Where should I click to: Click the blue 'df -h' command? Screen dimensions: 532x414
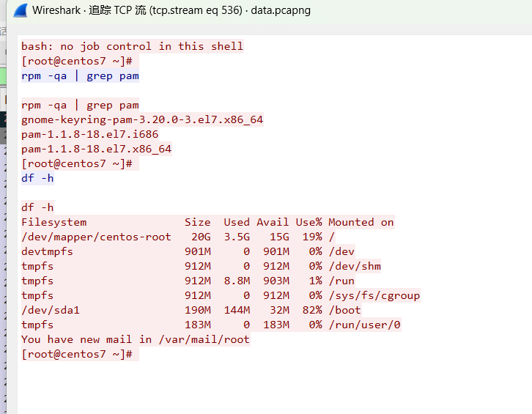click(x=37, y=178)
